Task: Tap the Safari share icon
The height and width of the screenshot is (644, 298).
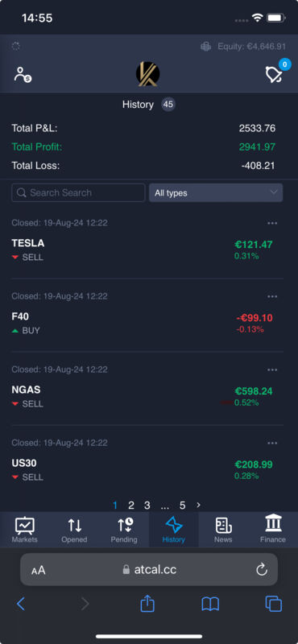Action: click(147, 603)
